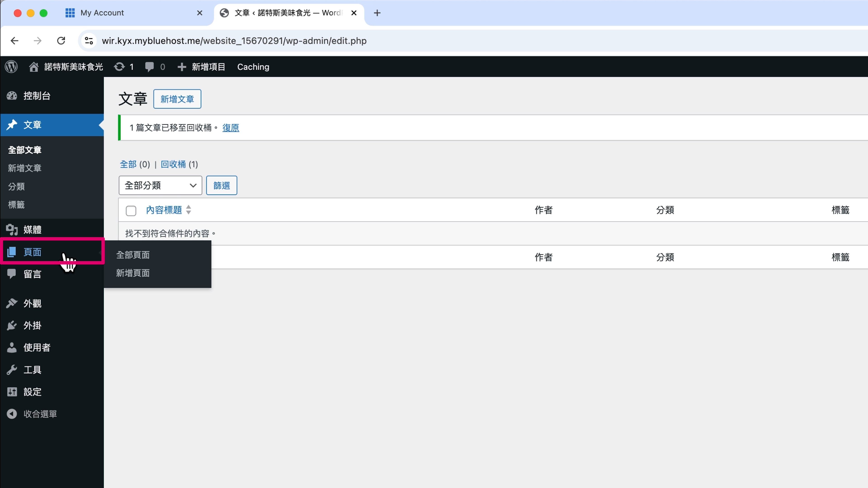Viewport: 868px width, 488px height.
Task: Click the 控制台 dashboard gauge icon
Action: click(x=12, y=96)
